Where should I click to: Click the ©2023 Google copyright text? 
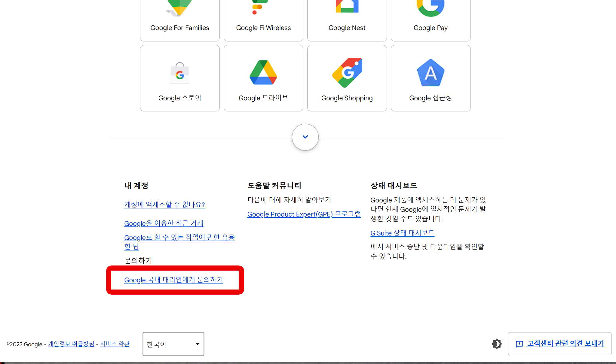[25, 344]
